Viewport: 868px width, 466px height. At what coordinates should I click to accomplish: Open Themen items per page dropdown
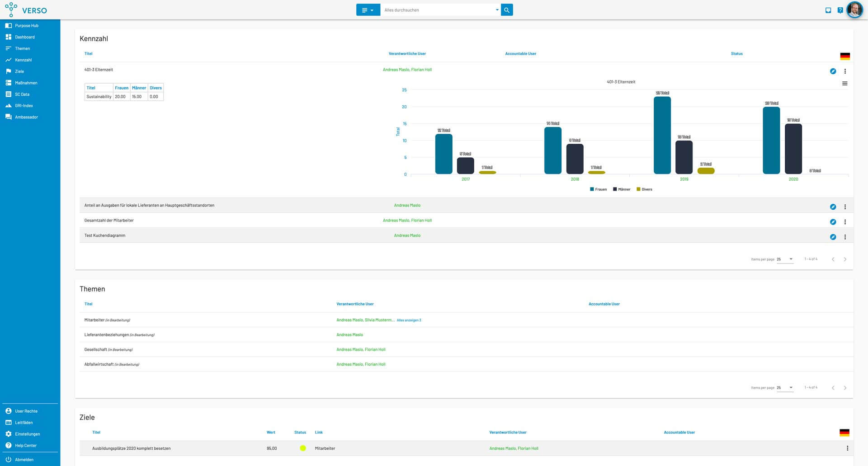tap(785, 388)
